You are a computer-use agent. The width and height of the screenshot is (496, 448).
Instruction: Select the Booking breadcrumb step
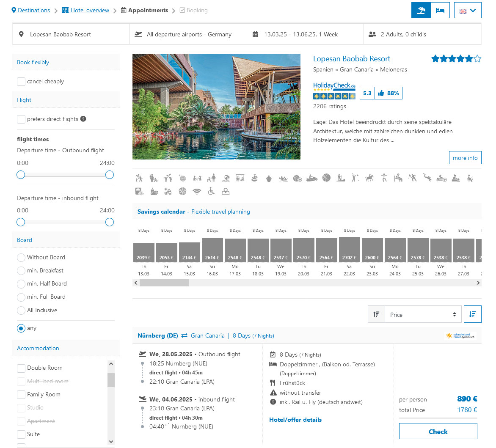(x=193, y=10)
